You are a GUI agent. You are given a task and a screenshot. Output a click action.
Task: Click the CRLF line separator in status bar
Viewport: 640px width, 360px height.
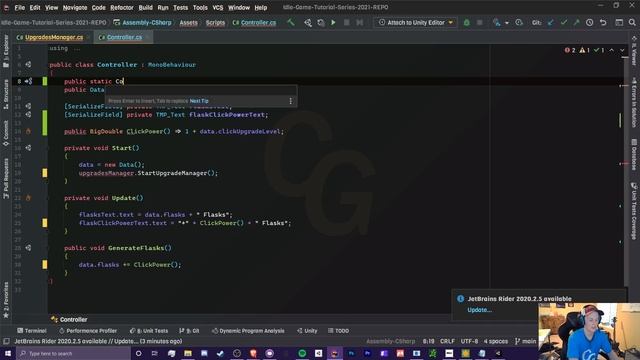tap(447, 341)
